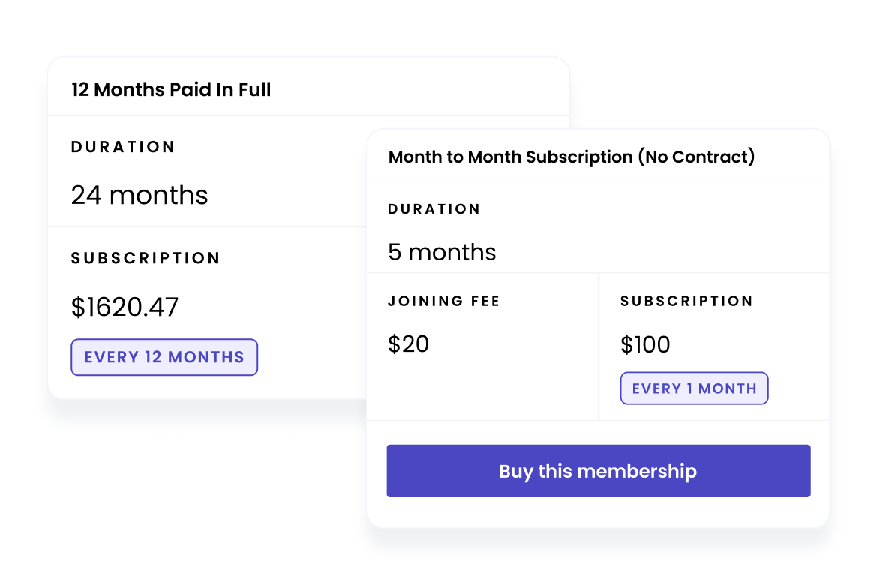Click SUBSCRIPTION label above $1620.47
Image resolution: width=885 pixels, height=588 pixels.
(145, 258)
